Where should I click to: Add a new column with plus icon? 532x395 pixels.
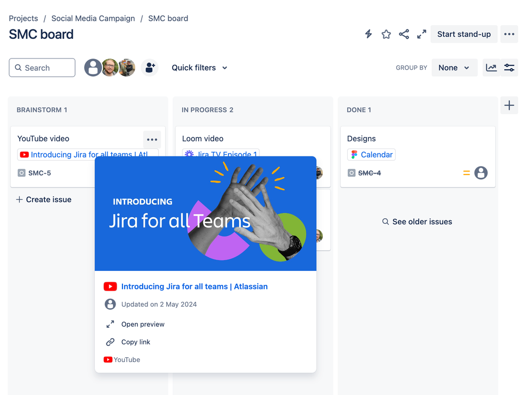pos(509,105)
